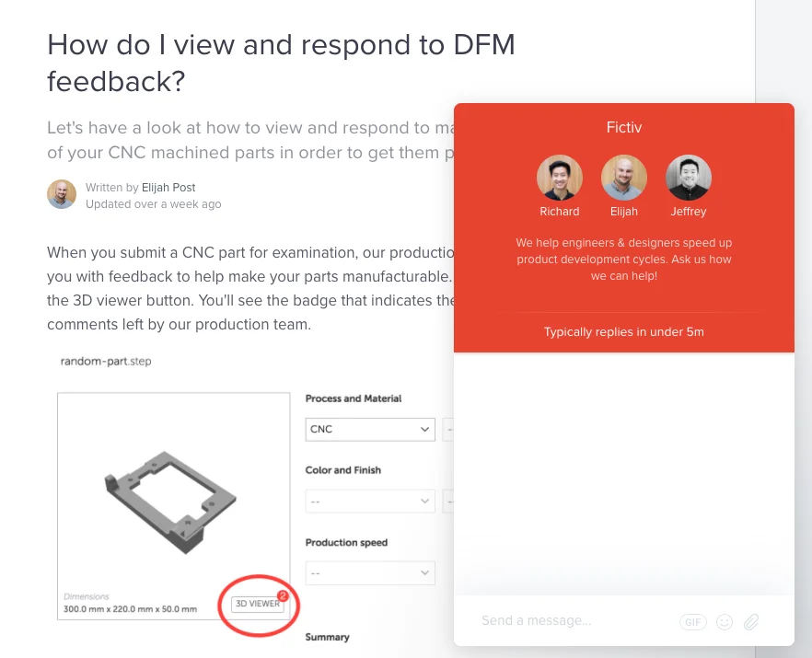This screenshot has height=658, width=812.
Task: Click the Fictiv chat title
Action: tap(624, 127)
